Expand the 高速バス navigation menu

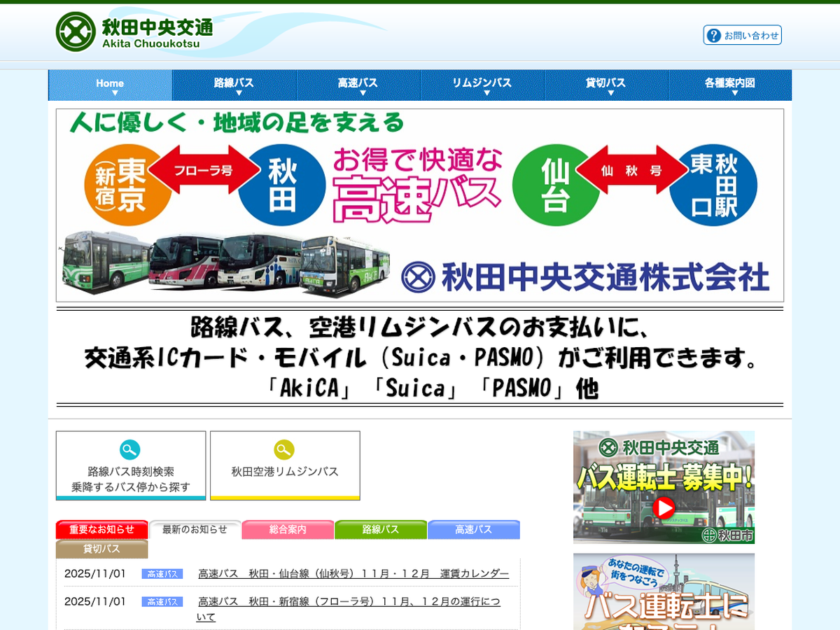pos(358,84)
